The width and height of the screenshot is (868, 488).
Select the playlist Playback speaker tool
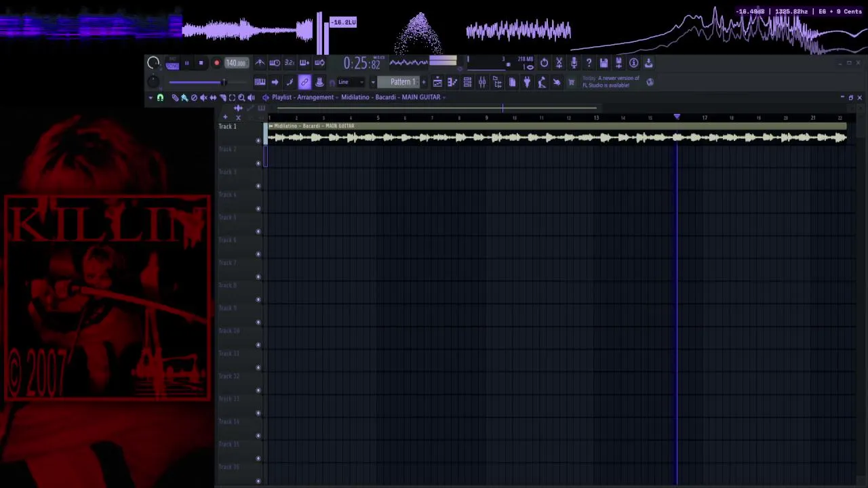click(x=251, y=98)
